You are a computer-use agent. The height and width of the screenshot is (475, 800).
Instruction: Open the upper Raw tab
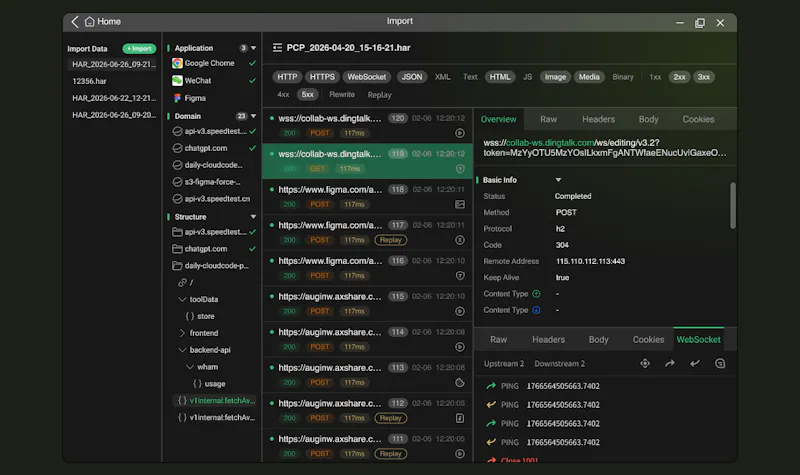(548, 119)
